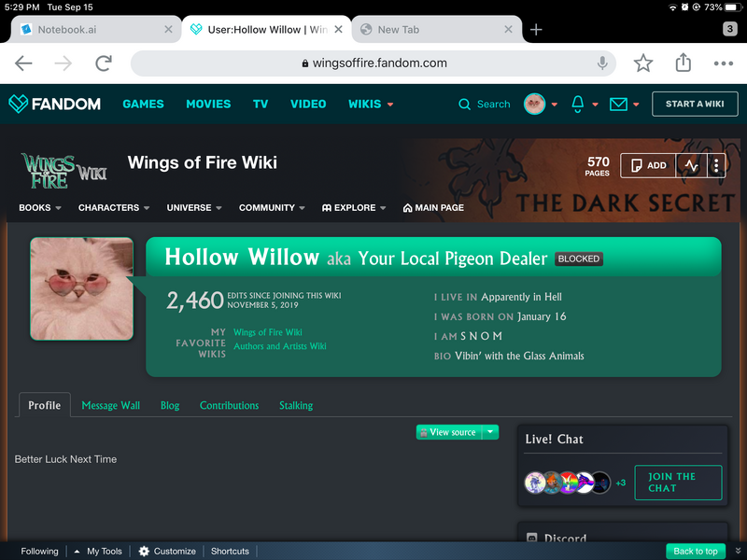Expand the WIKIS dropdown in Fandom bar
Viewport: 747px width, 560px height.
click(371, 104)
